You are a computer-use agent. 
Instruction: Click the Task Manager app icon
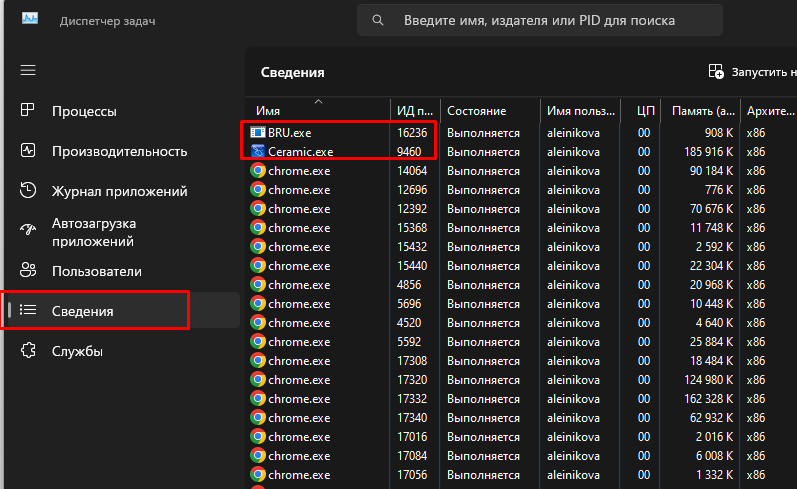click(29, 19)
